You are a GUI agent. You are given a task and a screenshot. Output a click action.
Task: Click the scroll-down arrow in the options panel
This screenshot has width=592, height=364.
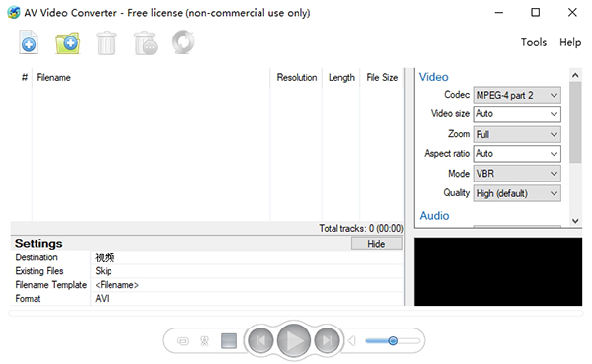575,221
